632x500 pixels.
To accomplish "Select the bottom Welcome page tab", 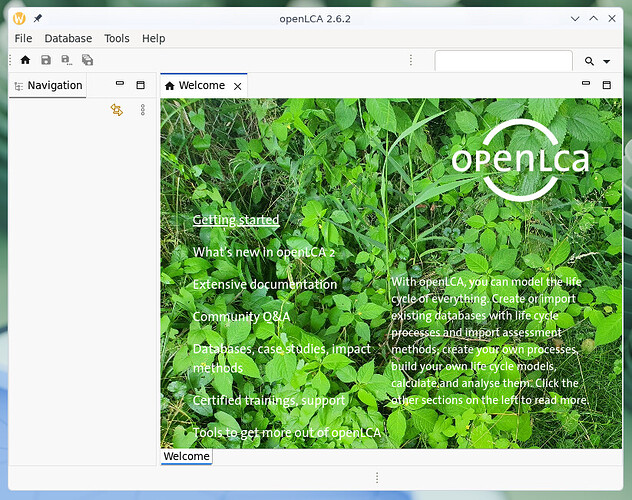I will point(186,456).
